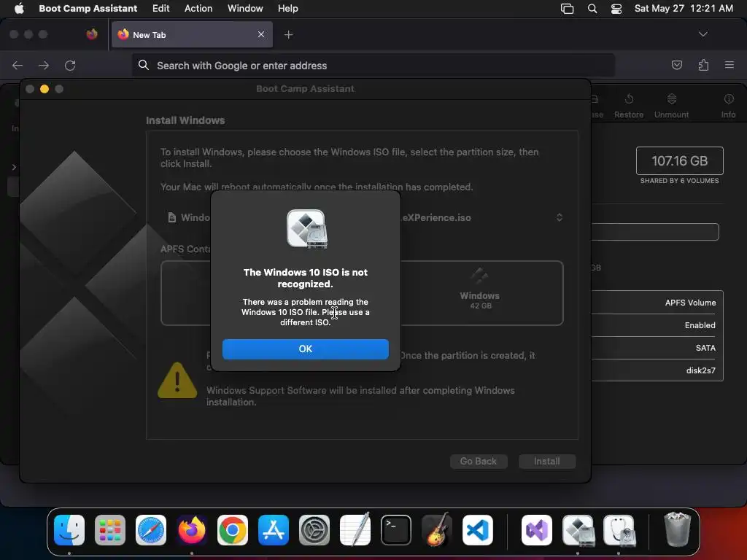The image size is (747, 560).
Task: Click the Firefox pinned tab icon
Action: (x=92, y=34)
